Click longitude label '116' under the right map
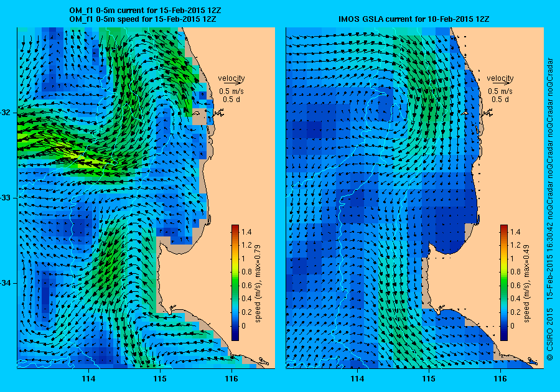Viewport: 560px width, 392px height. [500, 379]
